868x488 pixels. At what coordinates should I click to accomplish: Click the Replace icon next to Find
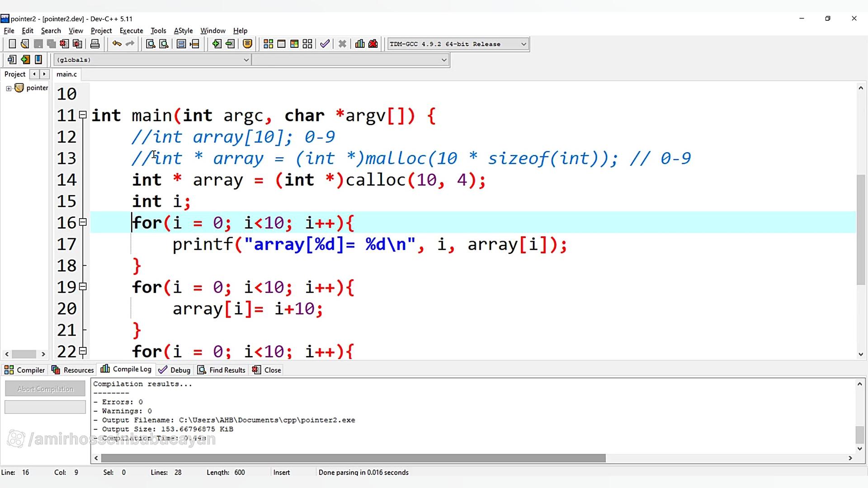(x=164, y=44)
